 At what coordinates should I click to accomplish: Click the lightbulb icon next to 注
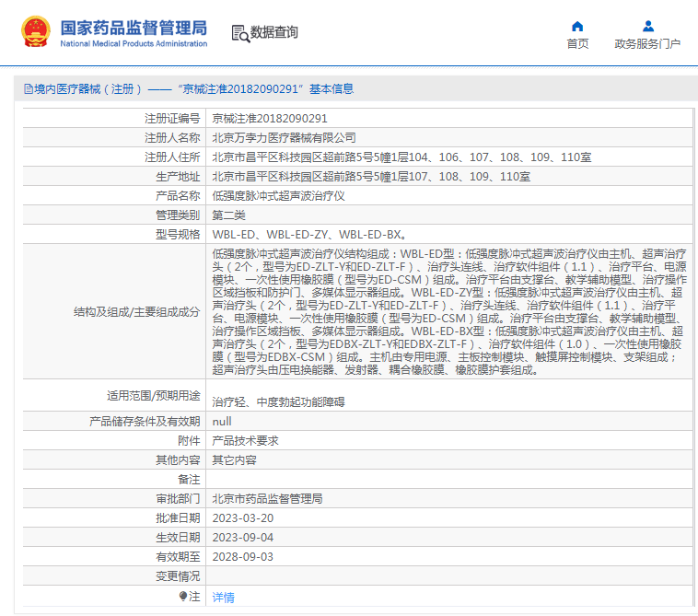[183, 596]
